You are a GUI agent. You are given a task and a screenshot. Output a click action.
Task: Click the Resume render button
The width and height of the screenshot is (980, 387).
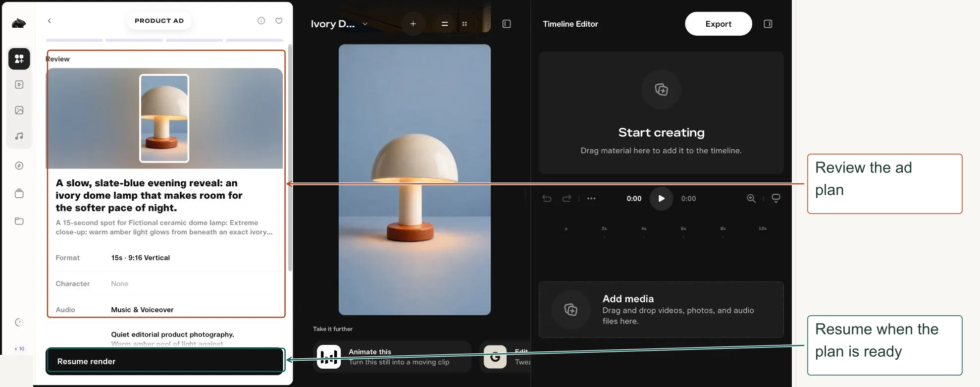point(165,361)
